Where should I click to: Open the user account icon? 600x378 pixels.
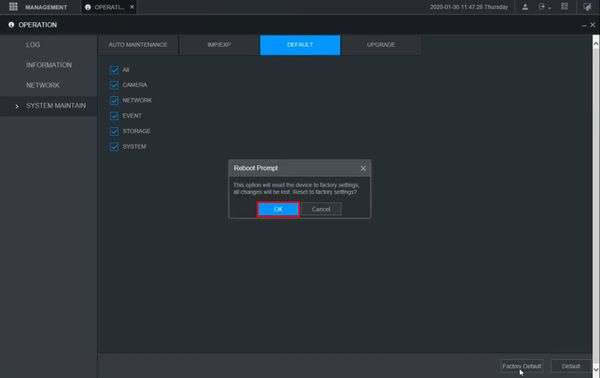[x=525, y=7]
